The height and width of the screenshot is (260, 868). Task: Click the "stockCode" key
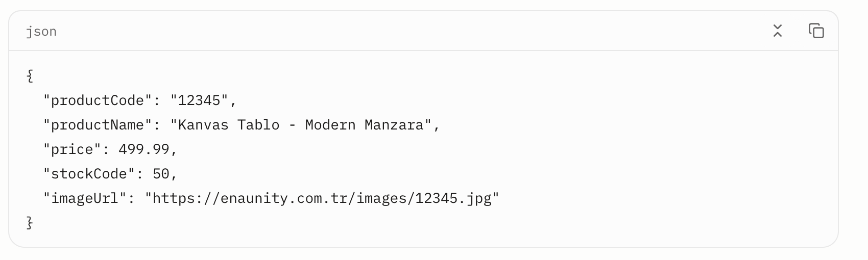coord(89,174)
